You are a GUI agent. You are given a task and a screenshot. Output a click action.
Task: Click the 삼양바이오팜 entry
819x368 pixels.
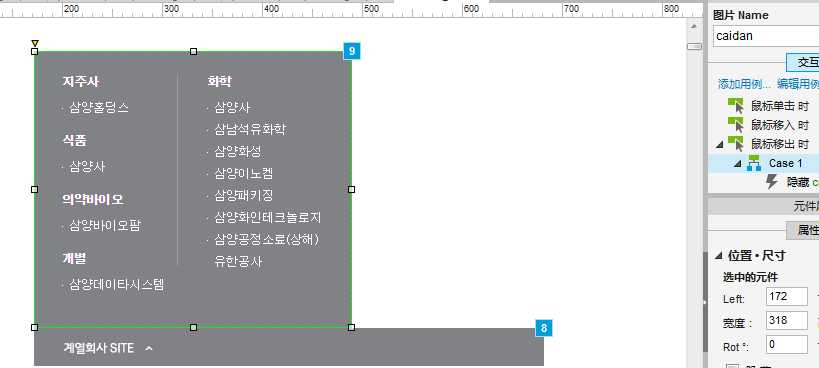tap(104, 226)
